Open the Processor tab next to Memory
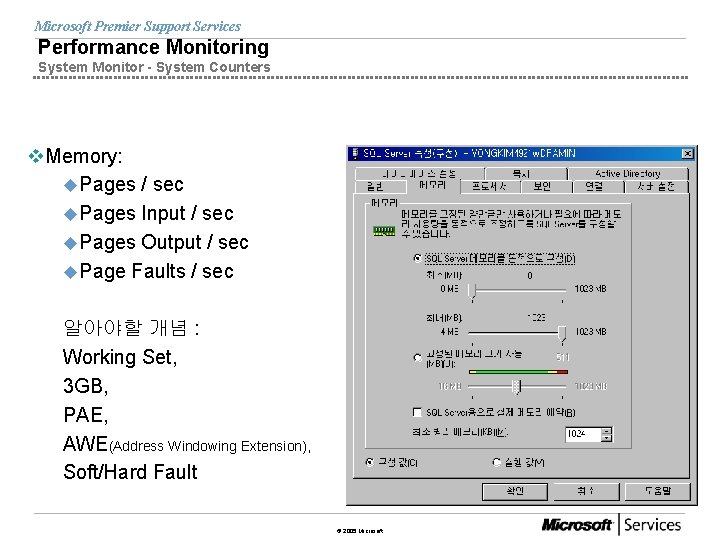The image size is (720, 540). point(489,186)
